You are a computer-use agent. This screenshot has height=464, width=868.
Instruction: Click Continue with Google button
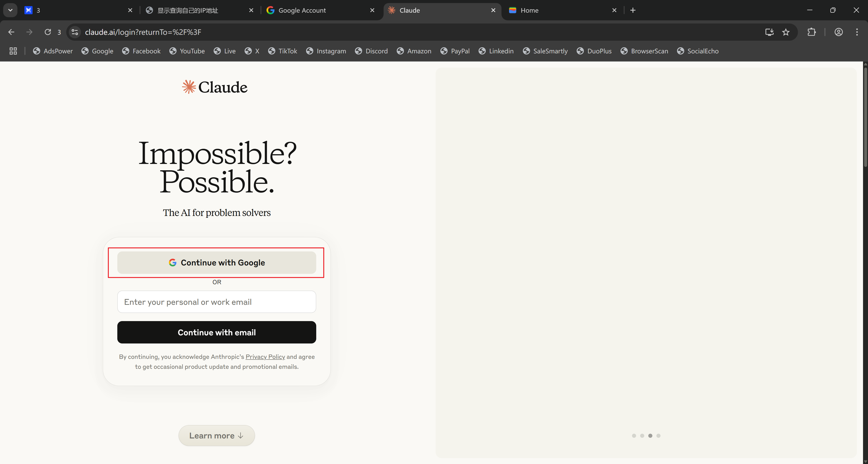217,263
